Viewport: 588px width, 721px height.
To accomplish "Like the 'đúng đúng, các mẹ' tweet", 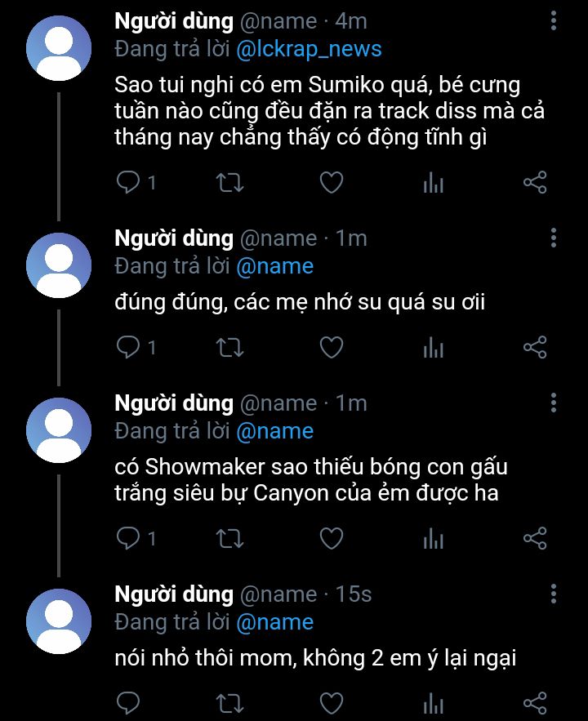I will click(x=332, y=347).
